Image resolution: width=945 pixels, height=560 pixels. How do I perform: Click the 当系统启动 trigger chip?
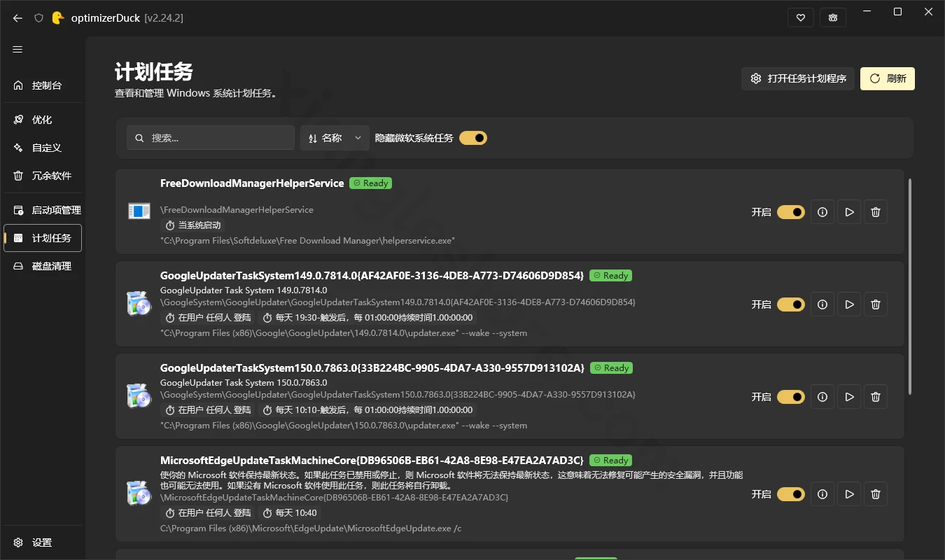(x=193, y=225)
